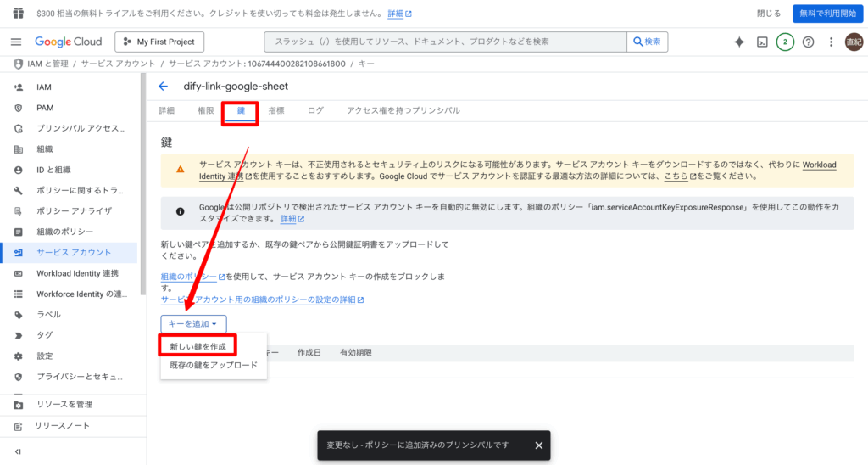Choose 既存の鍵をアップロード menu option
Screen dimensions: 868x465
pyautogui.click(x=213, y=365)
